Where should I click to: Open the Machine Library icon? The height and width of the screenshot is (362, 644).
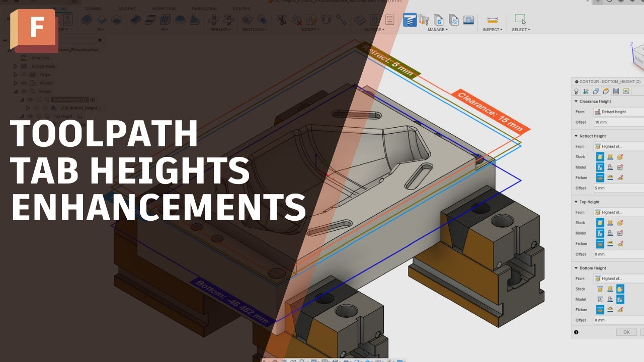(468, 20)
